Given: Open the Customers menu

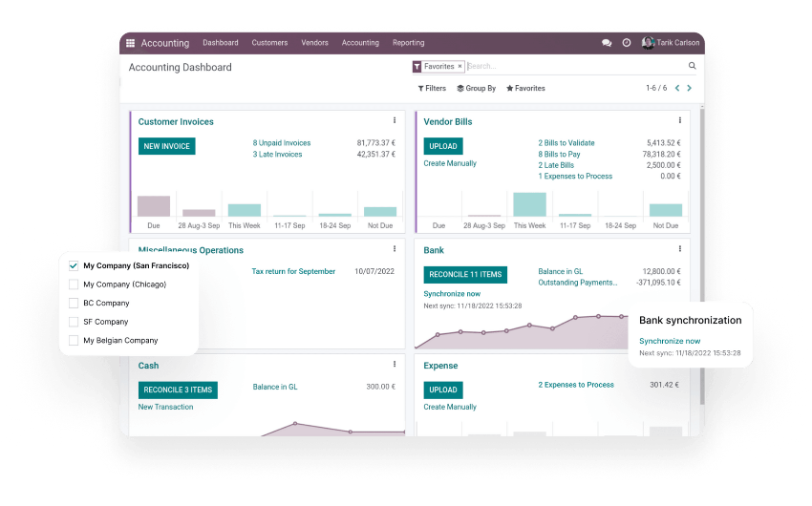Looking at the screenshot, I should point(269,43).
